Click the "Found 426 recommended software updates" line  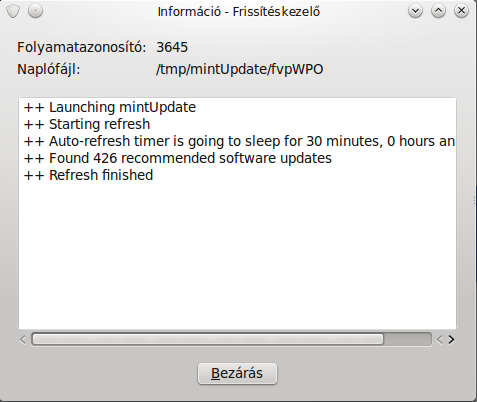pos(178,158)
